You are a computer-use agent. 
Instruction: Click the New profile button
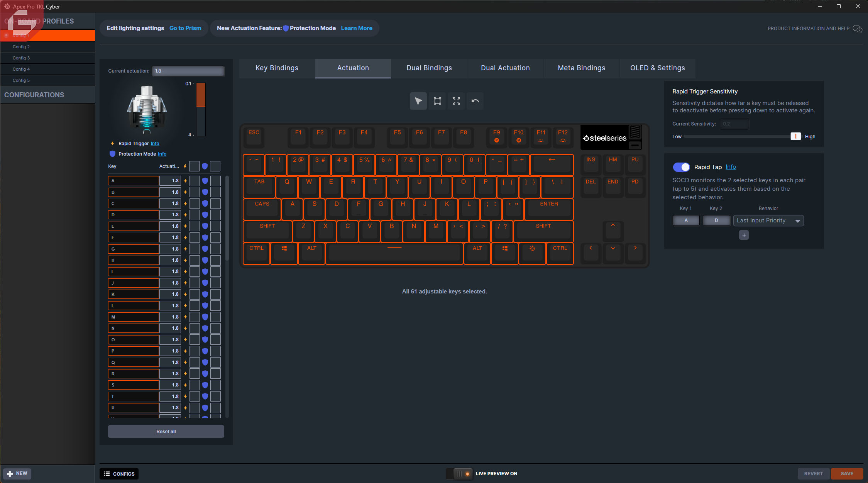(x=17, y=474)
